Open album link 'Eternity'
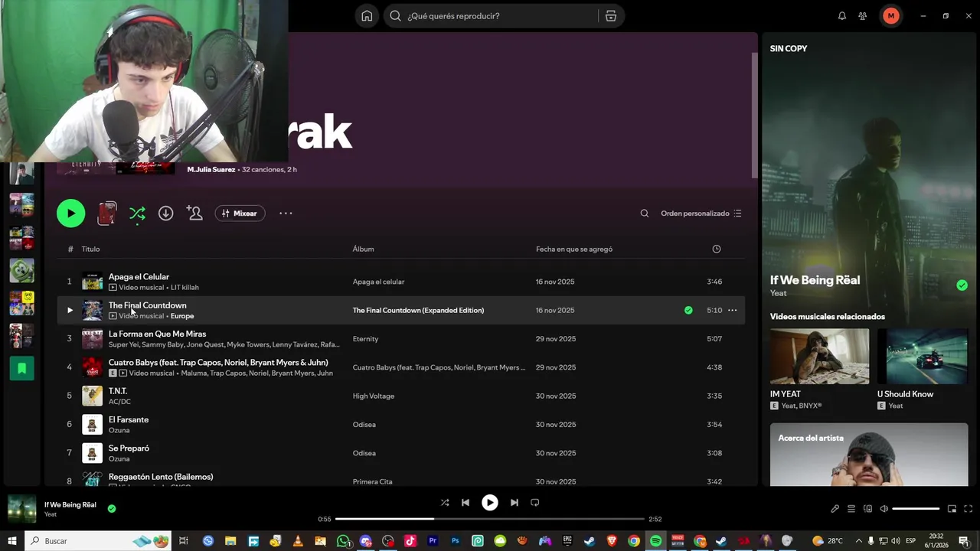This screenshot has width=980, height=551. (365, 339)
